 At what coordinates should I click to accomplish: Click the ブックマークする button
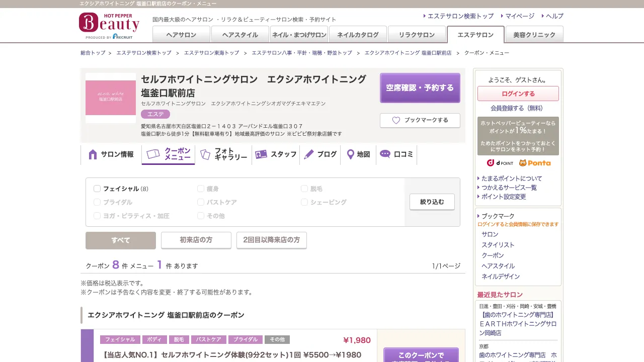pyautogui.click(x=420, y=121)
